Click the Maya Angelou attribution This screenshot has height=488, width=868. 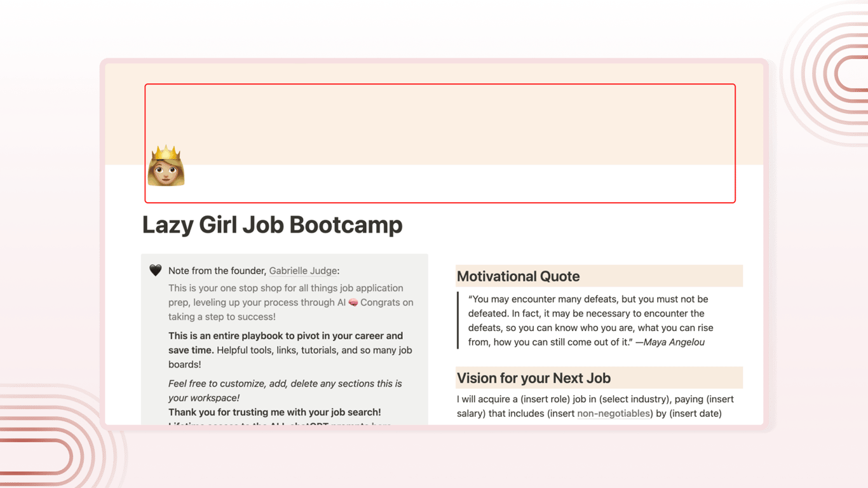[670, 342]
